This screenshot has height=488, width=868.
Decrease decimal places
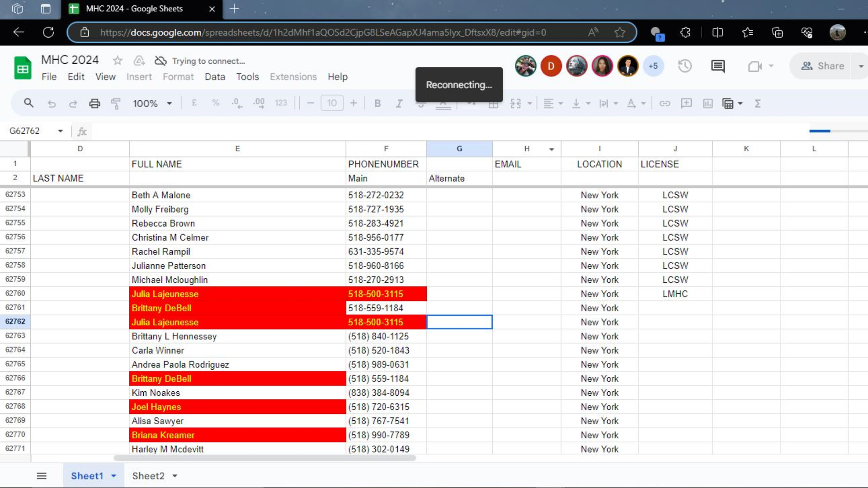[x=237, y=103]
